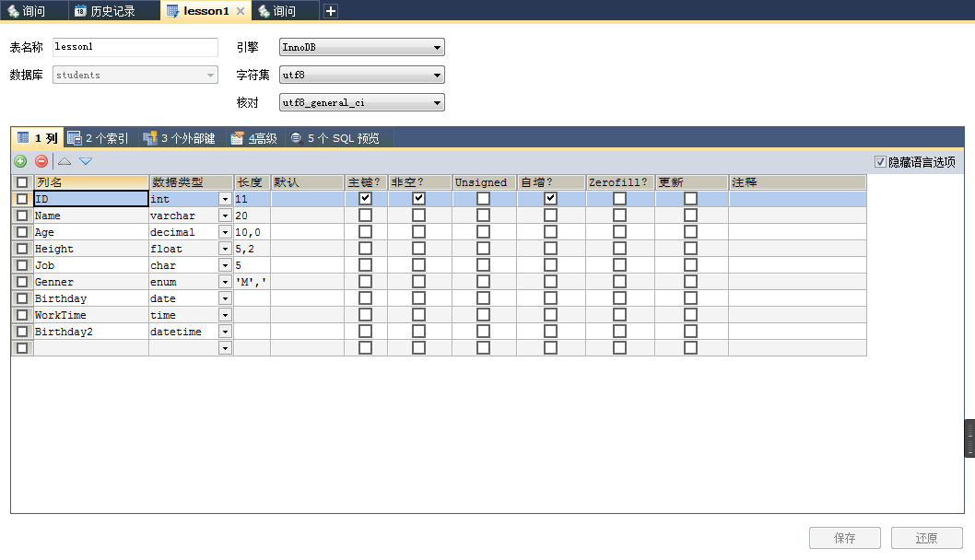Select the Height column name cell
Viewport: 975px width, 560px height.
click(91, 249)
